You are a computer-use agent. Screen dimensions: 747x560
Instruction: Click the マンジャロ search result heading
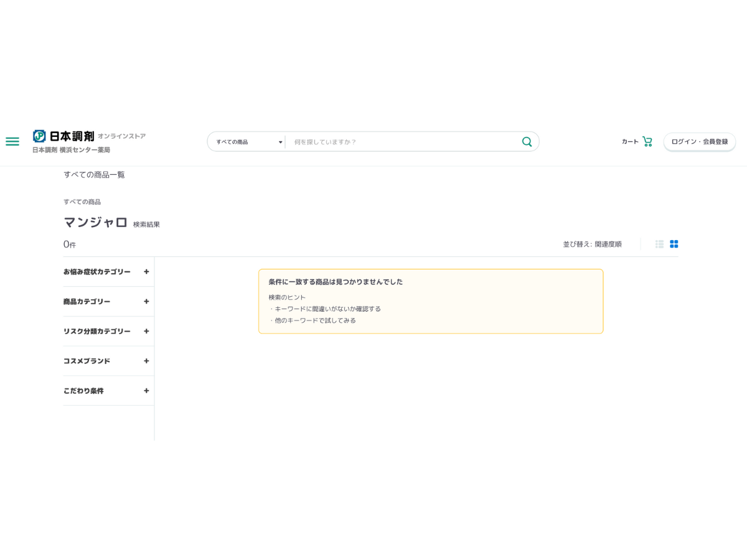click(x=95, y=222)
